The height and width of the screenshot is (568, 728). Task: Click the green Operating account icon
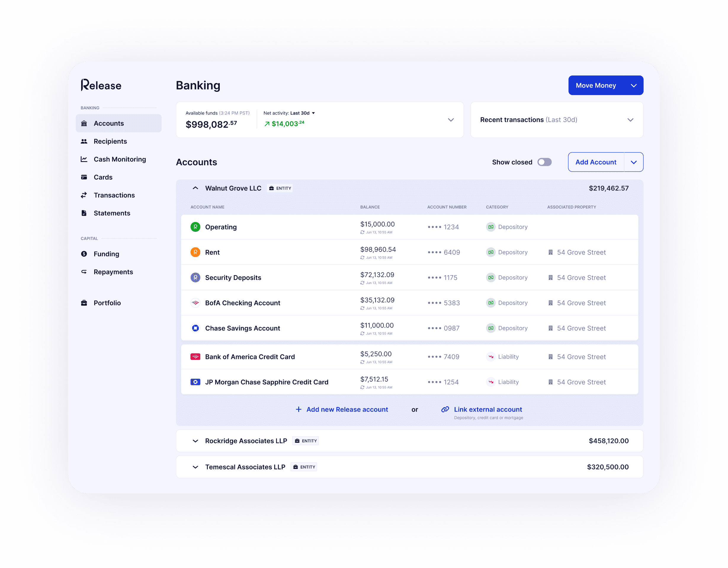click(195, 227)
